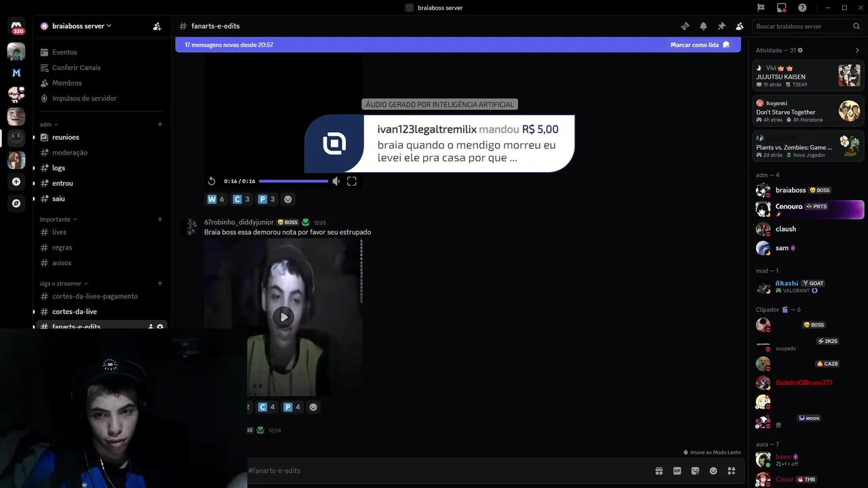The image size is (868, 488).
Task: Toggle the W 6 reaction
Action: 216,199
